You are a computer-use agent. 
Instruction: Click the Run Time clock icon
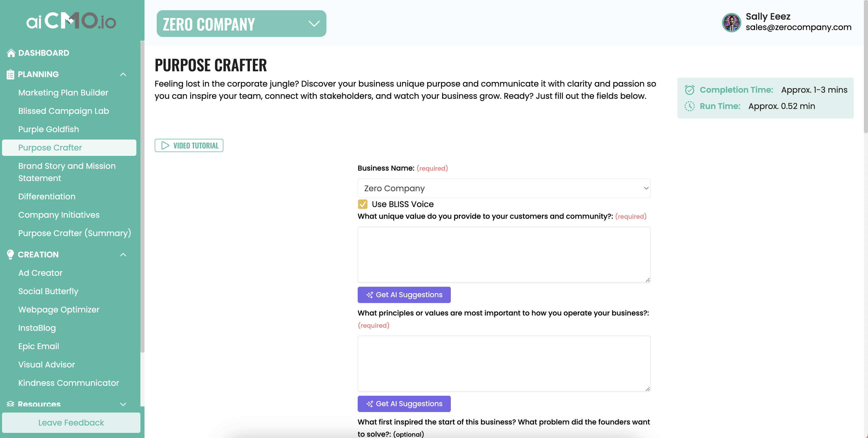pyautogui.click(x=689, y=106)
